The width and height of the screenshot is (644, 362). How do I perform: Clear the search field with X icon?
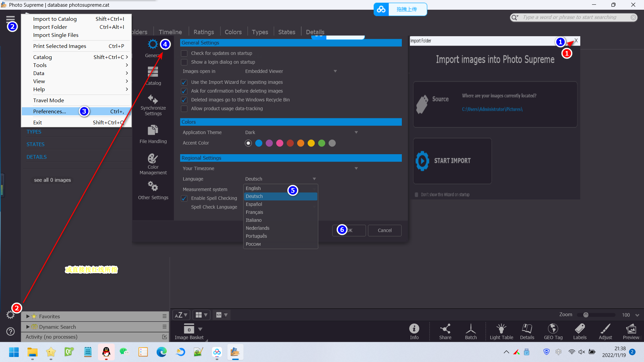[x=633, y=17]
